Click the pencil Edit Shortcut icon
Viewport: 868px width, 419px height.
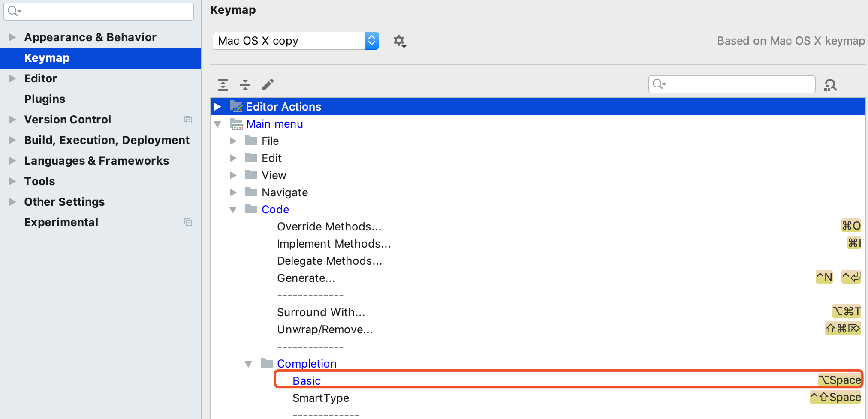pyautogui.click(x=268, y=85)
